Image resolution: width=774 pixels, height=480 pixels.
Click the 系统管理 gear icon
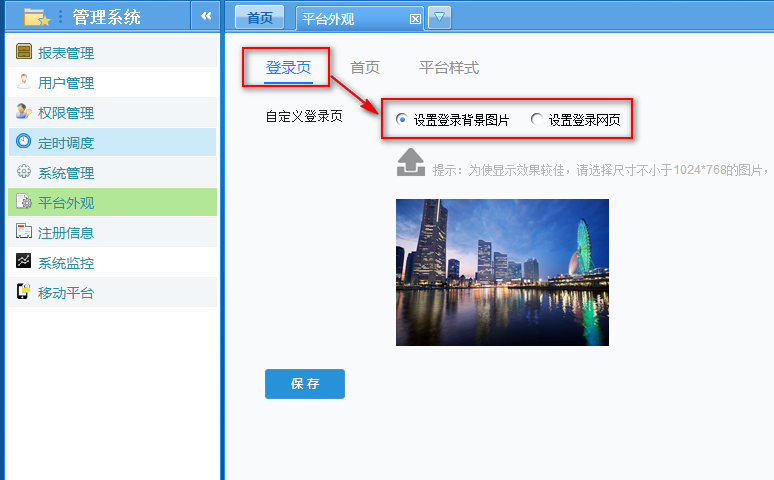coord(24,171)
